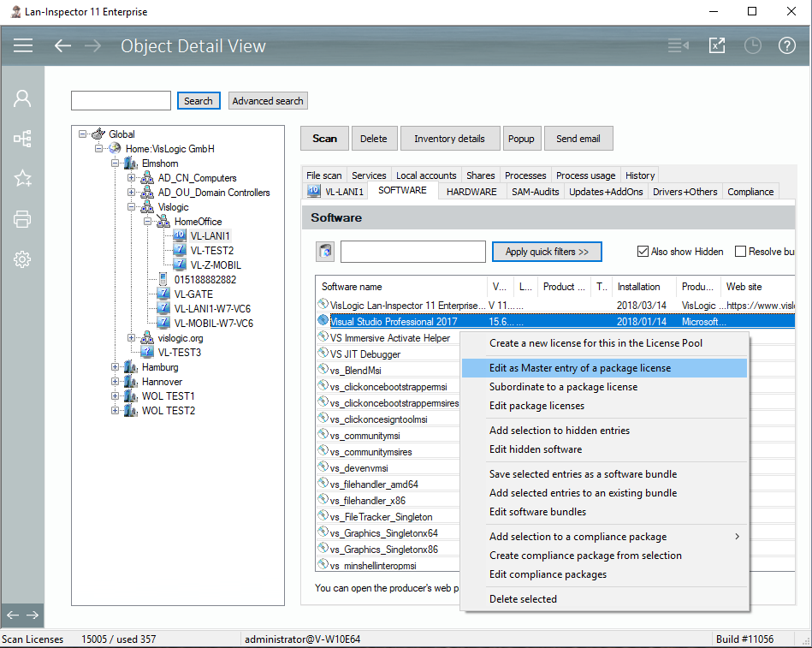Expand the Hamburg tree node

coord(116,367)
